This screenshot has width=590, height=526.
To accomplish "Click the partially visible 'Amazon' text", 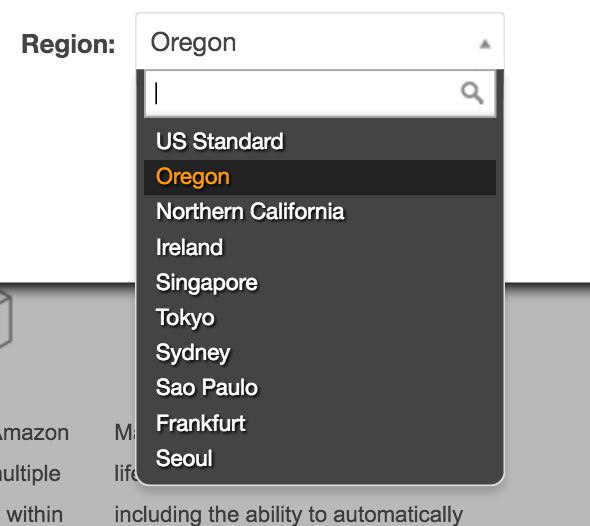I will tap(34, 433).
